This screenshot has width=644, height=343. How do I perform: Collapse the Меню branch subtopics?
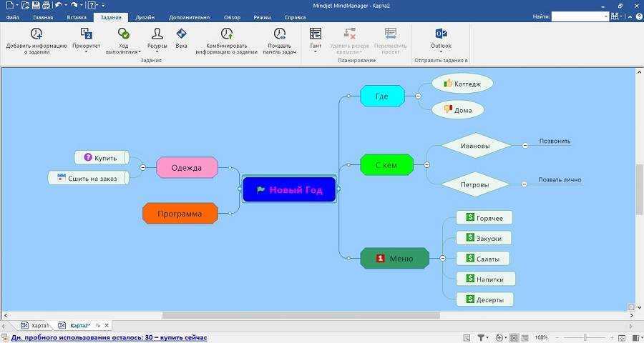pos(442,258)
